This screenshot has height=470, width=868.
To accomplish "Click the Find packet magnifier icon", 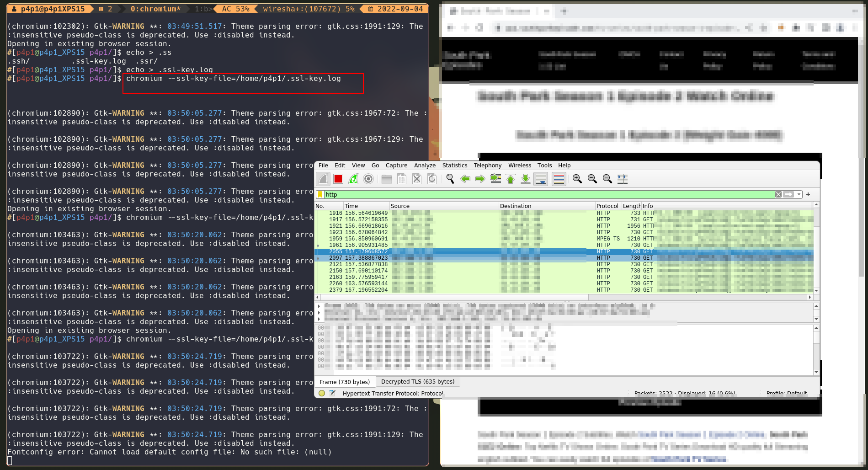I will 450,179.
